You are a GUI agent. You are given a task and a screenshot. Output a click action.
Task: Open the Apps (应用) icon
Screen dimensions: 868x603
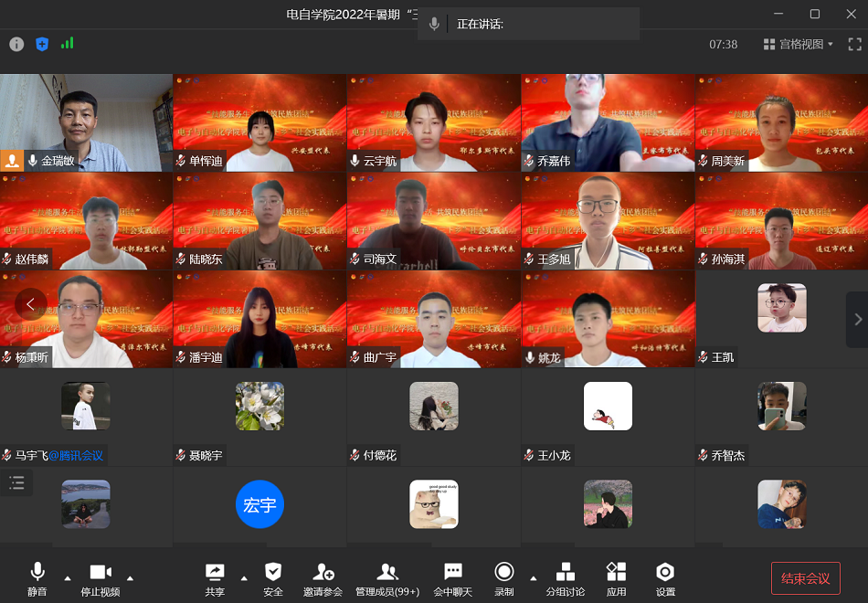[x=617, y=573]
